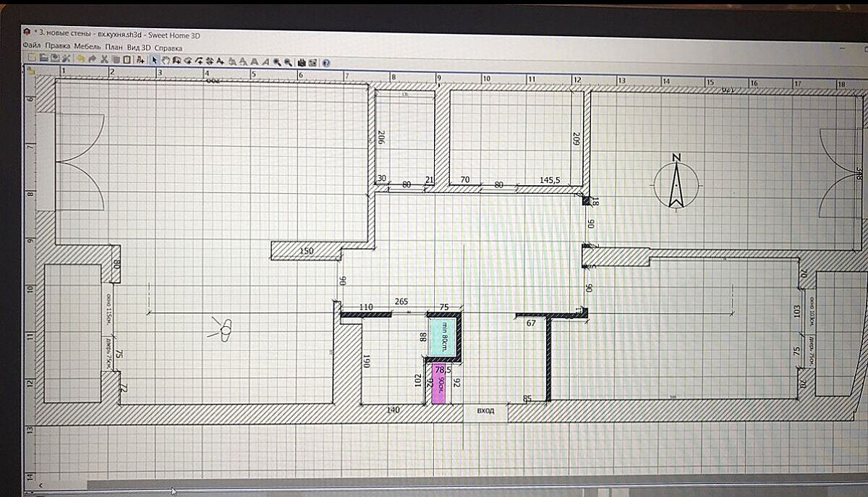The width and height of the screenshot is (868, 497).
Task: Select the Create walls tool
Action: tap(176, 59)
